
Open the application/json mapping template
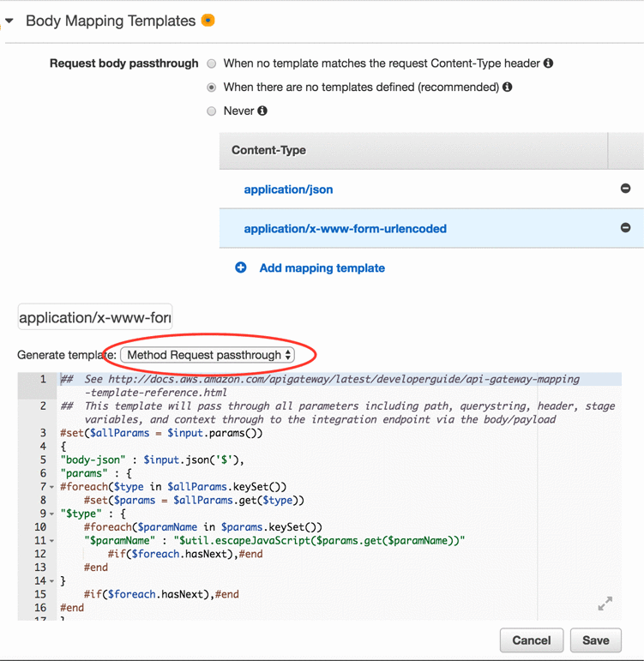point(288,189)
